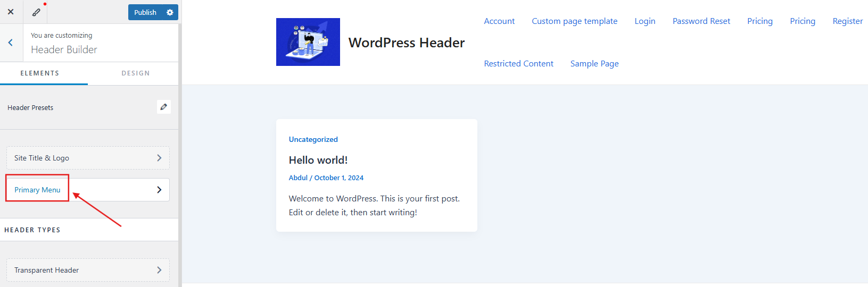Viewport: 868px width, 287px height.
Task: Open the Site Title & Logo section
Action: point(88,158)
